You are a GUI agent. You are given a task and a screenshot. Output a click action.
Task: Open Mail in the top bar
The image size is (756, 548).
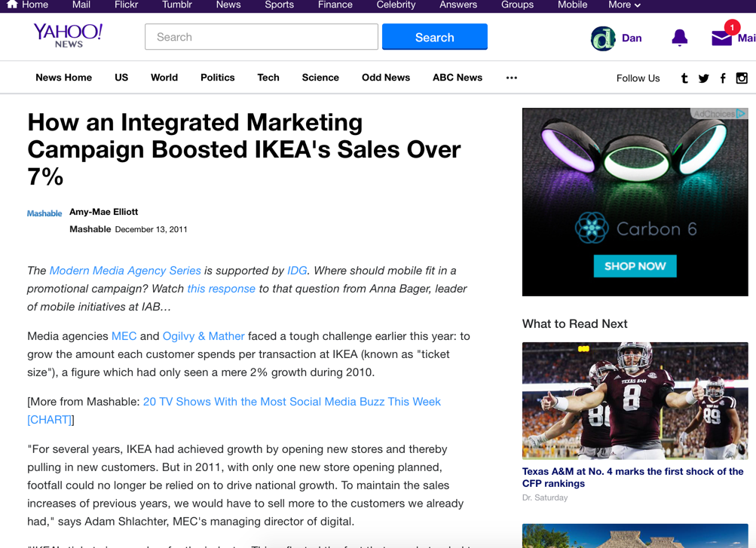[x=81, y=5]
